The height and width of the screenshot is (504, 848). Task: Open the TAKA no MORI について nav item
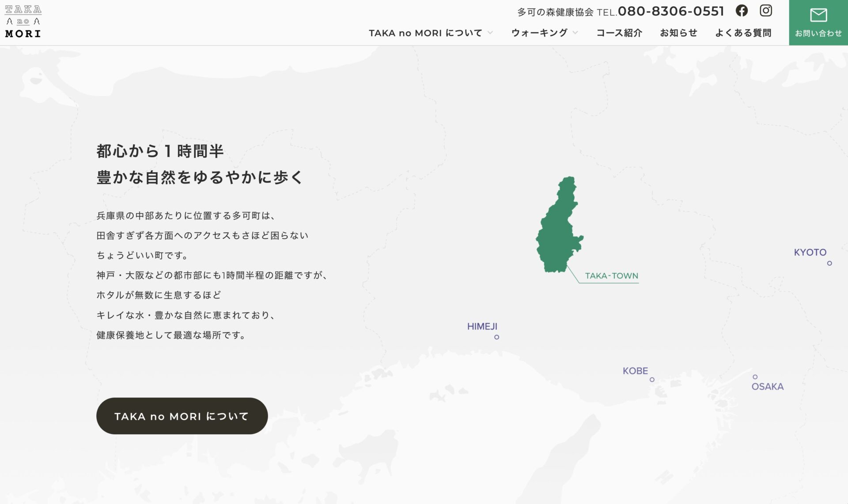click(425, 33)
